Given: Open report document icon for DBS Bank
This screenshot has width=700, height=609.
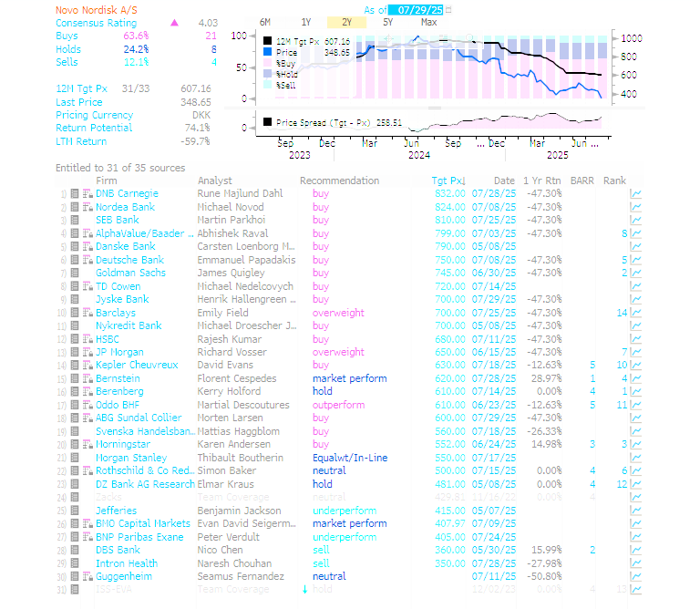Looking at the screenshot, I should (x=75, y=550).
